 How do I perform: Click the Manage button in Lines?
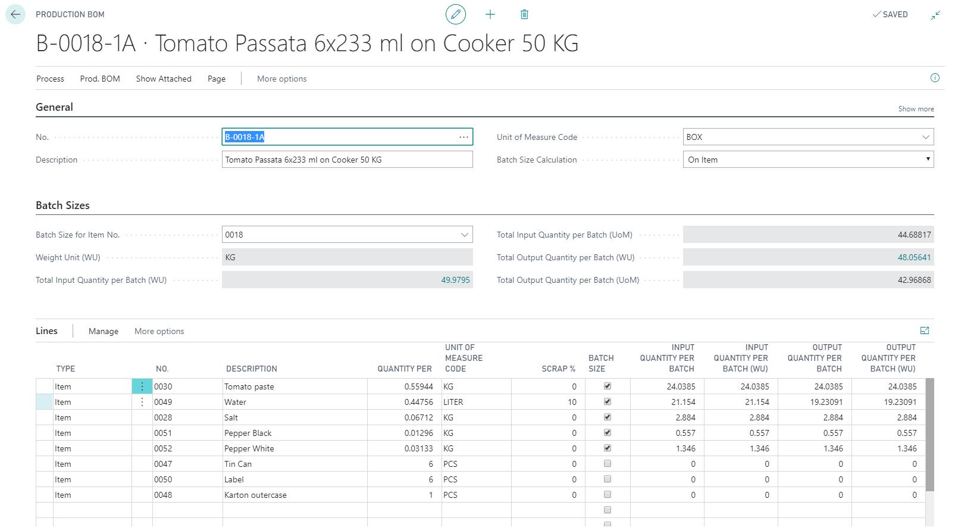coord(104,331)
